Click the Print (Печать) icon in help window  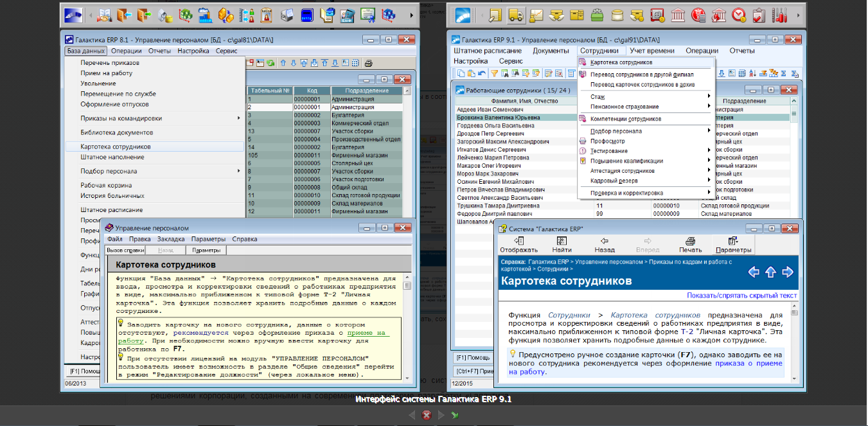(690, 245)
